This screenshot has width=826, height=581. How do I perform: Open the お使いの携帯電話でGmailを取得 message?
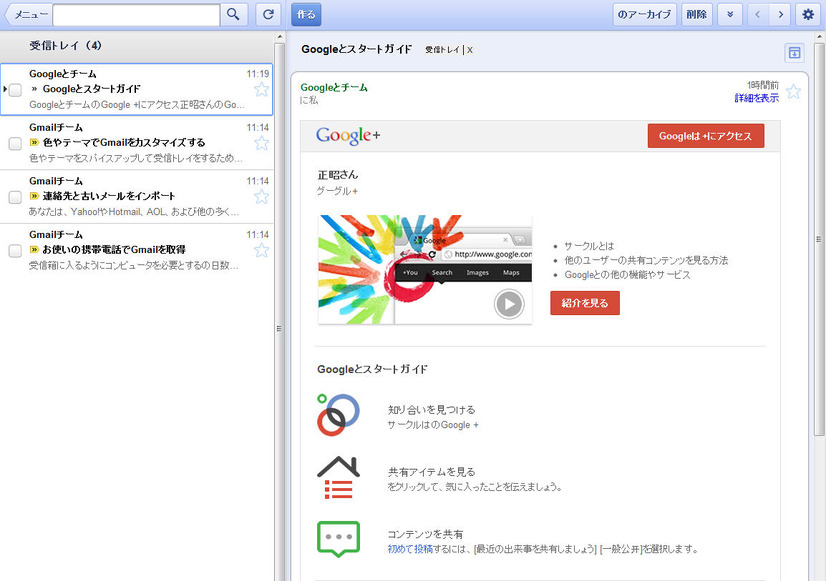114,250
